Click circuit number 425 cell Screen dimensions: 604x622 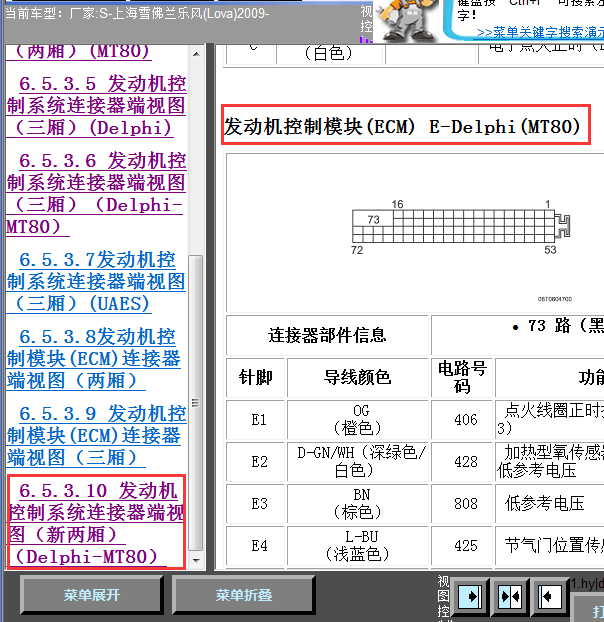pyautogui.click(x=462, y=546)
